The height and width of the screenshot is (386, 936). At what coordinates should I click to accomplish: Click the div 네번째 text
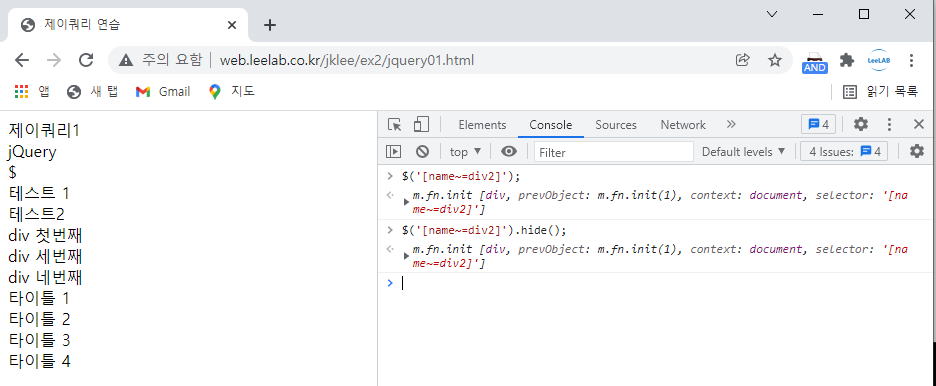click(x=45, y=277)
